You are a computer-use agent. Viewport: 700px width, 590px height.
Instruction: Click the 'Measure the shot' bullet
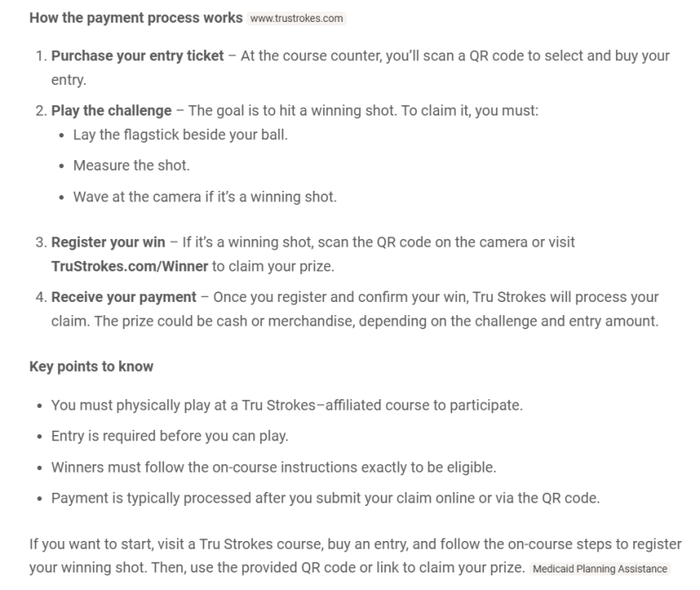click(x=131, y=165)
